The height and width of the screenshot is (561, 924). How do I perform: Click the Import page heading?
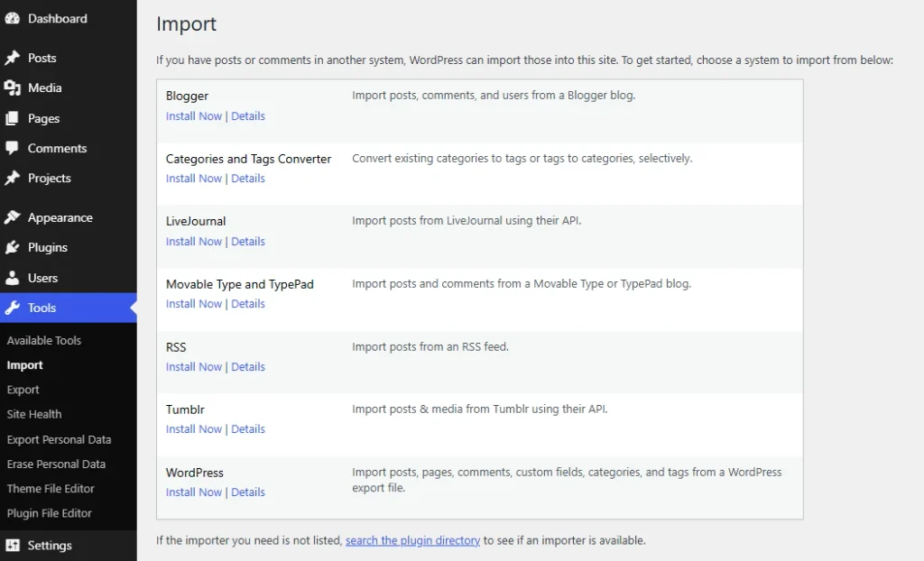pos(186,24)
